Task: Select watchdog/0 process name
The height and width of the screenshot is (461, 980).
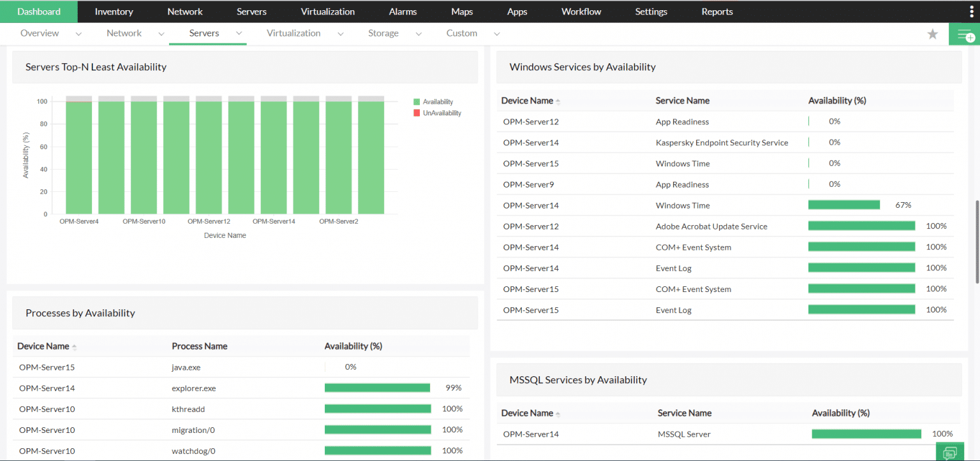Action: [193, 451]
